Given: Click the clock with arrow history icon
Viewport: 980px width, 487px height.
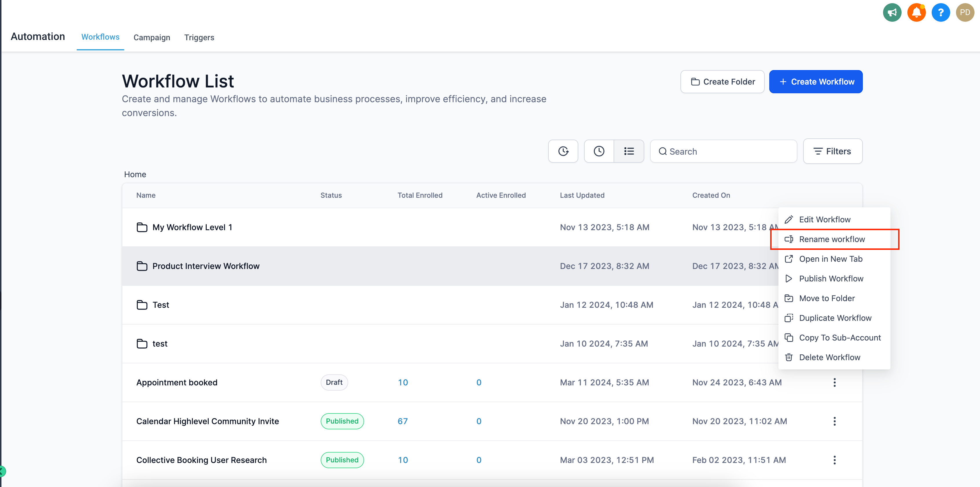Looking at the screenshot, I should (x=563, y=151).
